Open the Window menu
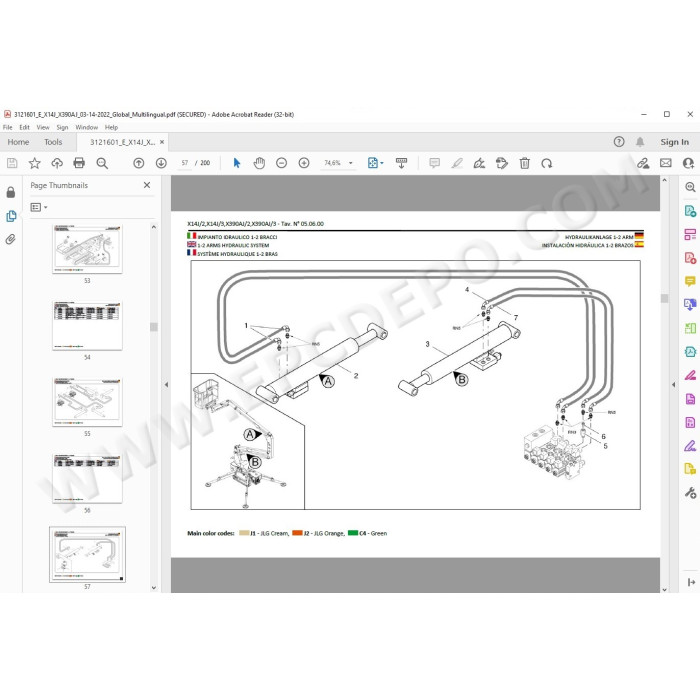This screenshot has height=700, width=700. (x=87, y=127)
